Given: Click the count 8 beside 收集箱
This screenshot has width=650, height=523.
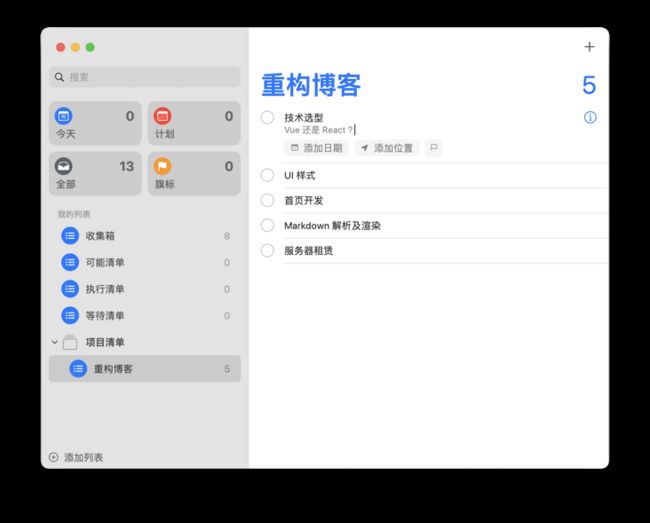Looking at the screenshot, I should [x=227, y=236].
